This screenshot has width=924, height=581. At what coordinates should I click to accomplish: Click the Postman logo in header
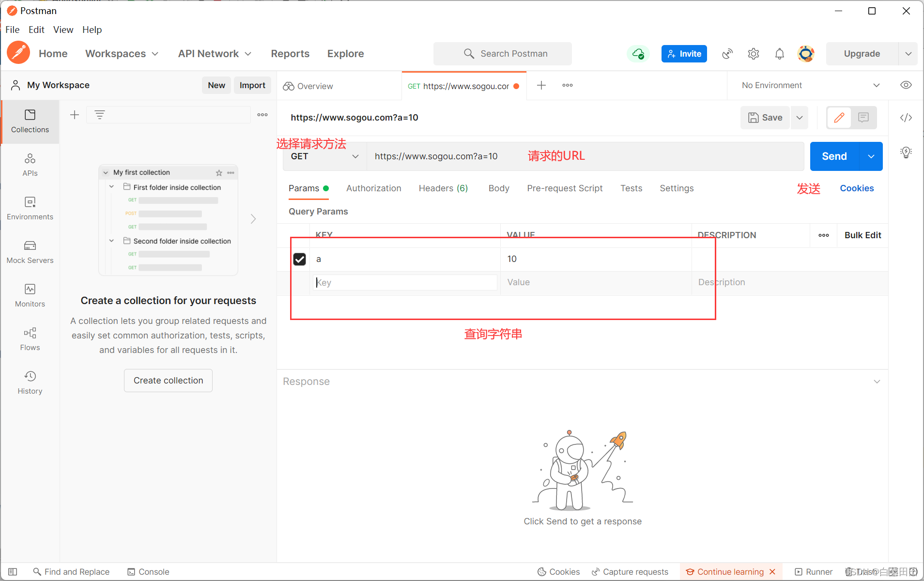tap(18, 53)
